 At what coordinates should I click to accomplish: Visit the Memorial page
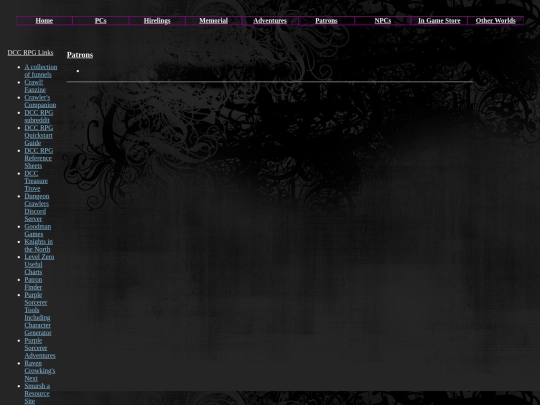214,21
